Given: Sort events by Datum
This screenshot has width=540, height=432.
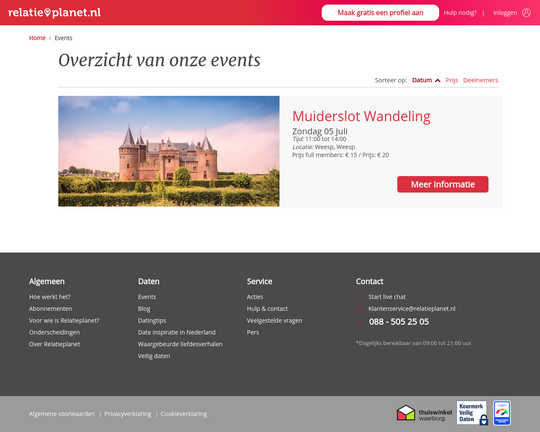Looking at the screenshot, I should 422,80.
